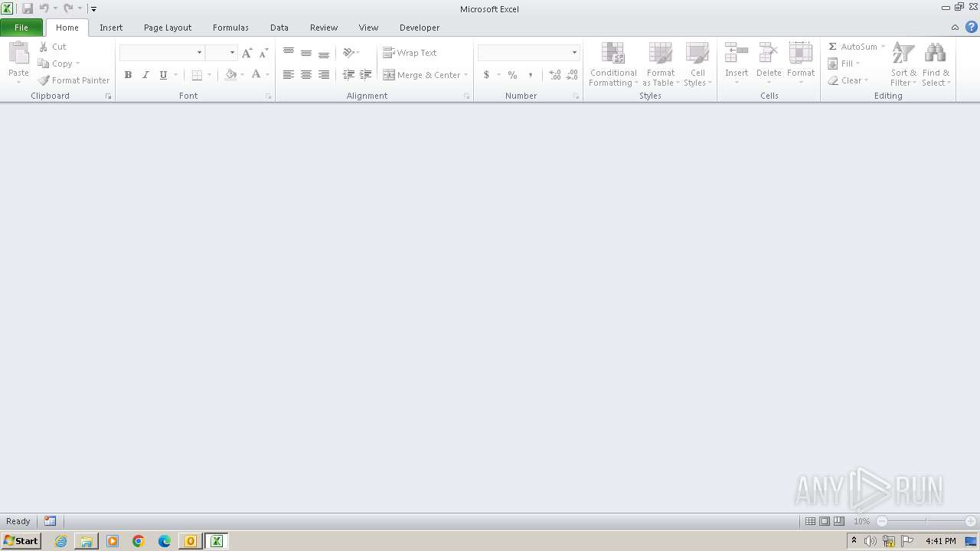Click Wrap Text
Image resolution: width=980 pixels, height=551 pixels.
(410, 53)
